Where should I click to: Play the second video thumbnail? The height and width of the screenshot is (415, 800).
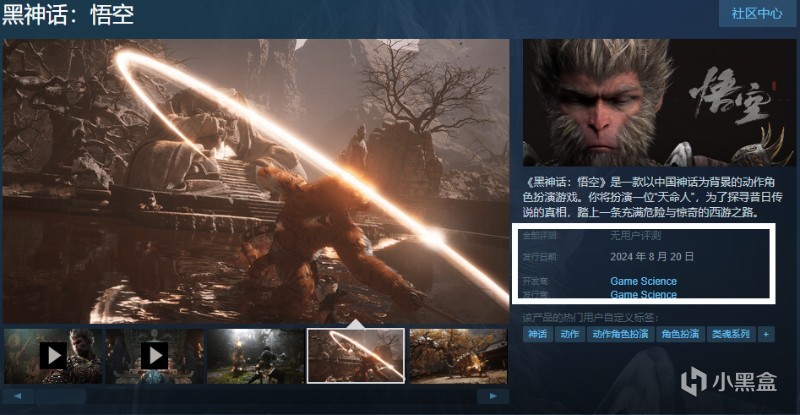click(x=155, y=356)
